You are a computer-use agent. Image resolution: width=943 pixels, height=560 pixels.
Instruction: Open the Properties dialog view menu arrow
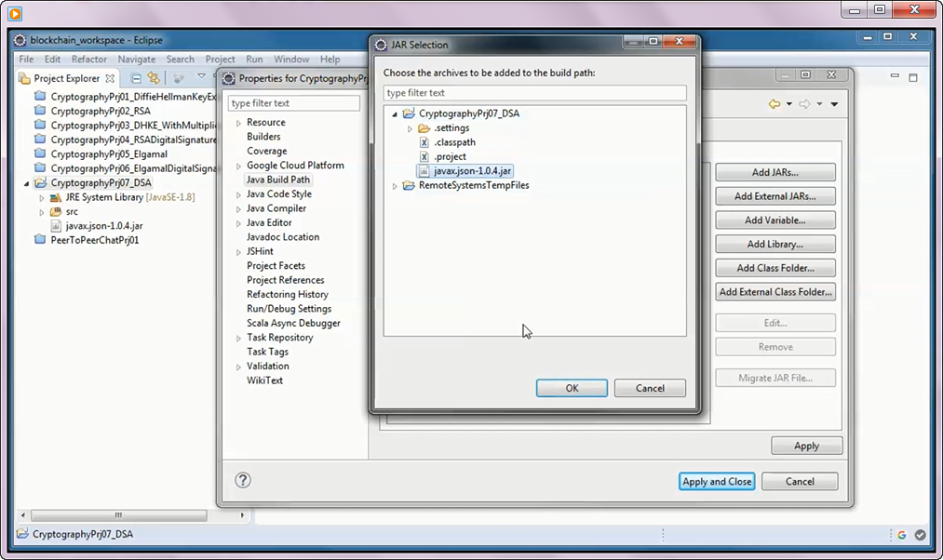(x=834, y=104)
